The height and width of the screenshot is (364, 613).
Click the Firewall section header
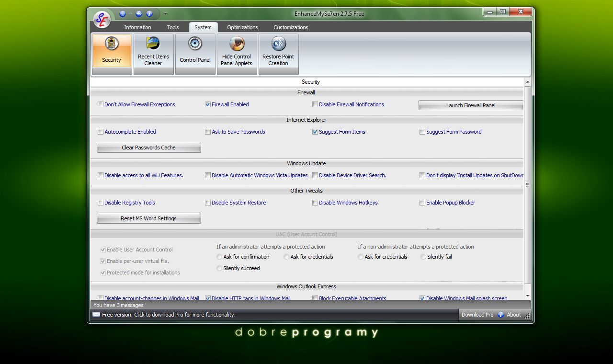coord(306,92)
